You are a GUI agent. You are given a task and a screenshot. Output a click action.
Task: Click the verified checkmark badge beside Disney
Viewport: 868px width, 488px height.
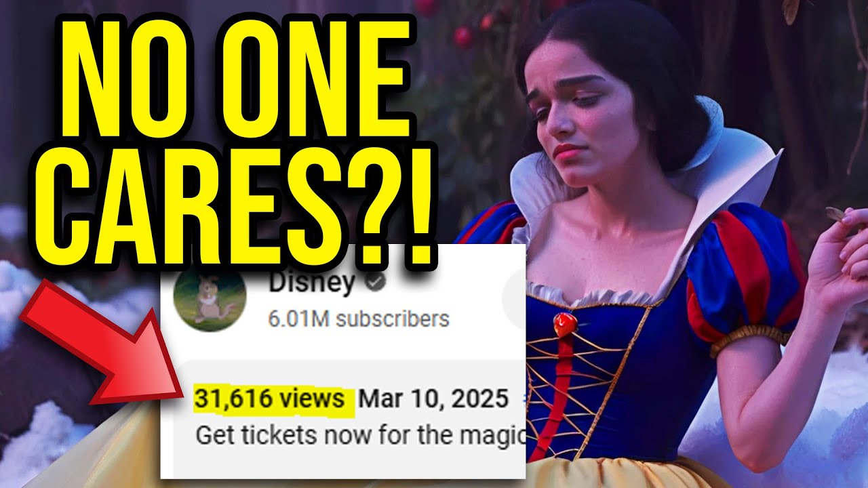[x=376, y=283]
